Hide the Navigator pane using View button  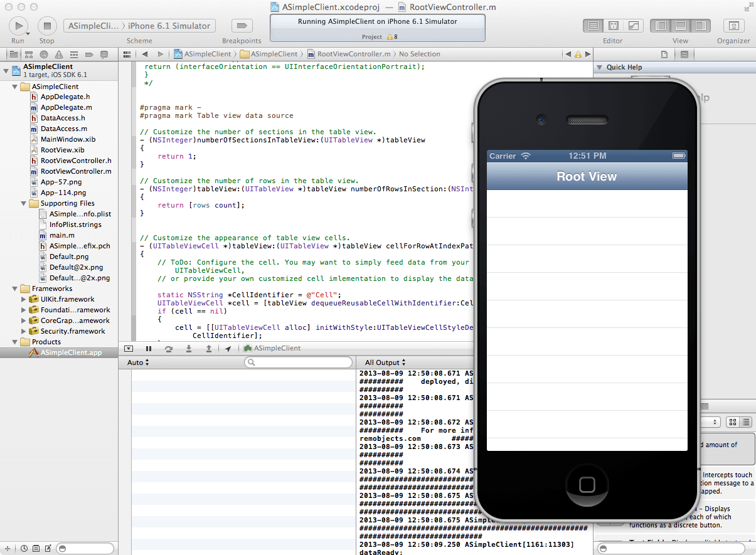(x=660, y=26)
